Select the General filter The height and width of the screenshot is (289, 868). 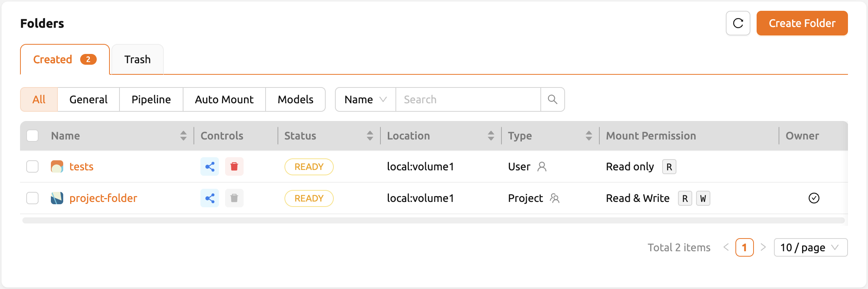click(x=88, y=99)
